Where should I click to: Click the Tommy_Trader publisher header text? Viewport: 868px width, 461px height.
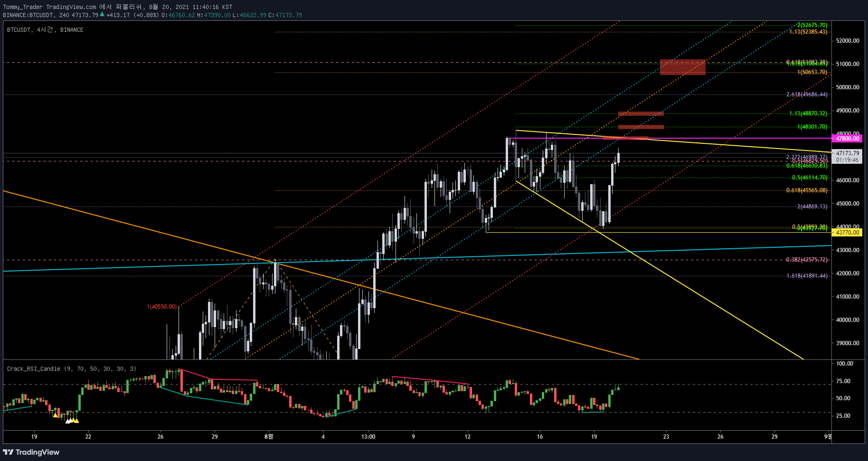point(23,7)
